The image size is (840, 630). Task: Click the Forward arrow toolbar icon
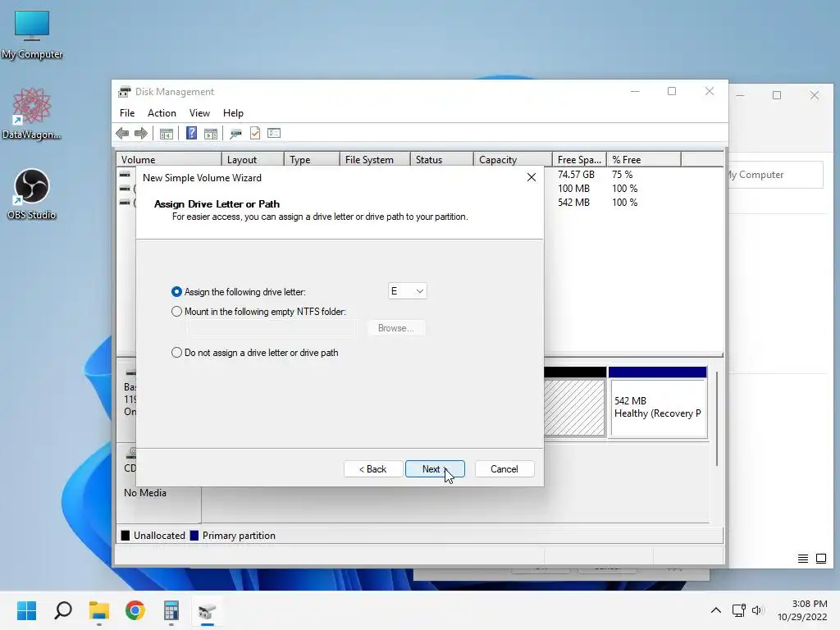141,134
